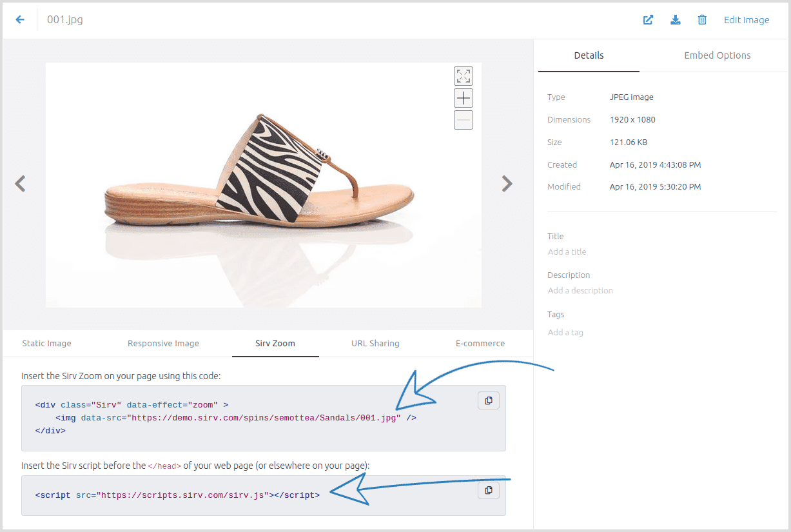Toggle fullscreen on the sandal viewer
The image size is (791, 532).
[464, 76]
